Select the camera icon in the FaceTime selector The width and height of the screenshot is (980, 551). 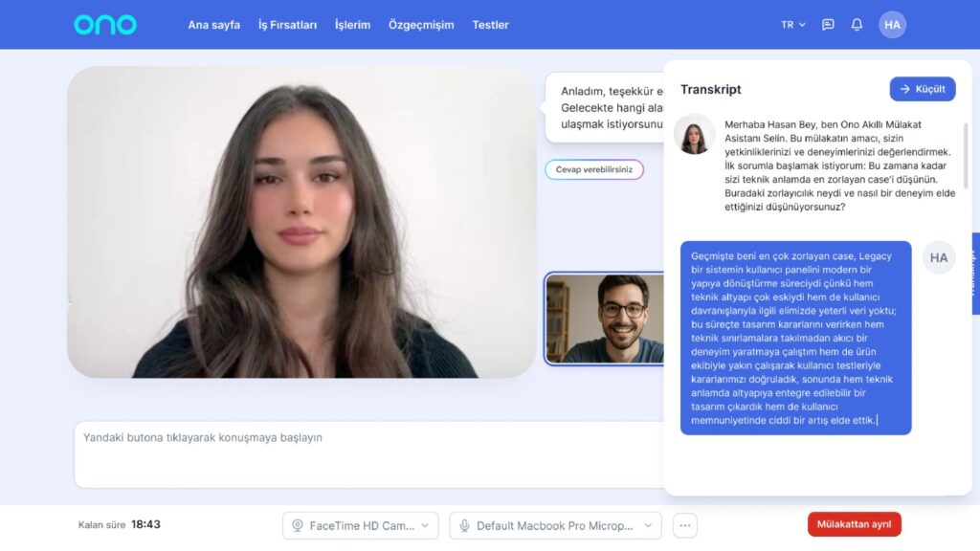click(x=297, y=525)
